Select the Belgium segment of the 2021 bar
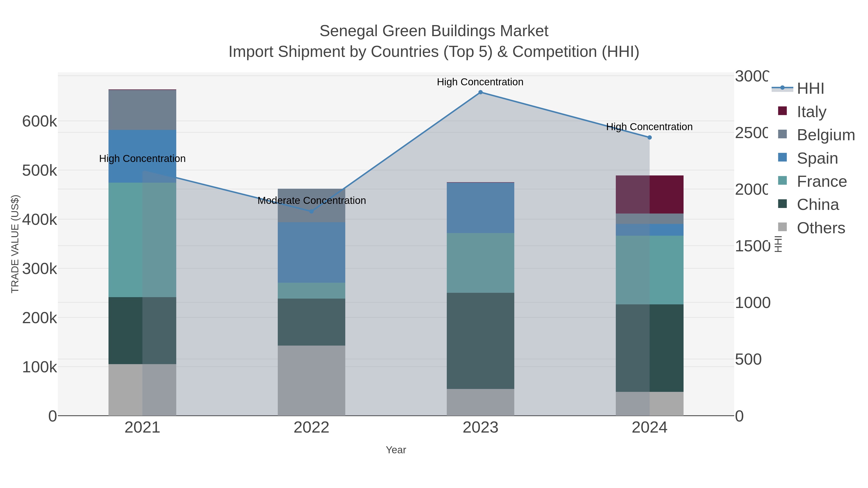The image size is (868, 488). [x=142, y=110]
